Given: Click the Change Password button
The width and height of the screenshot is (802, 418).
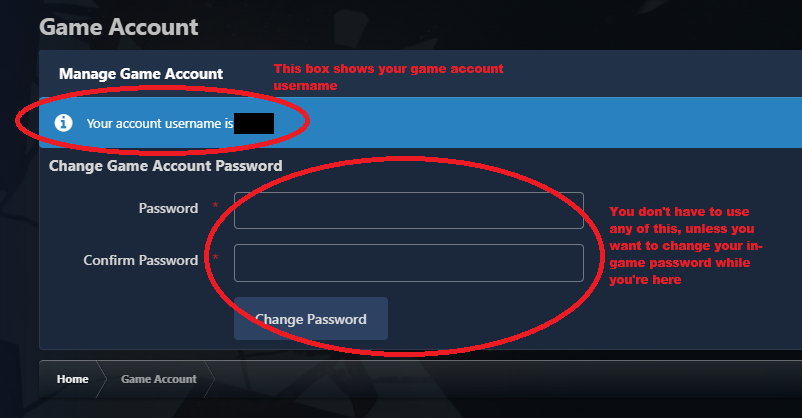Looking at the screenshot, I should [x=310, y=319].
